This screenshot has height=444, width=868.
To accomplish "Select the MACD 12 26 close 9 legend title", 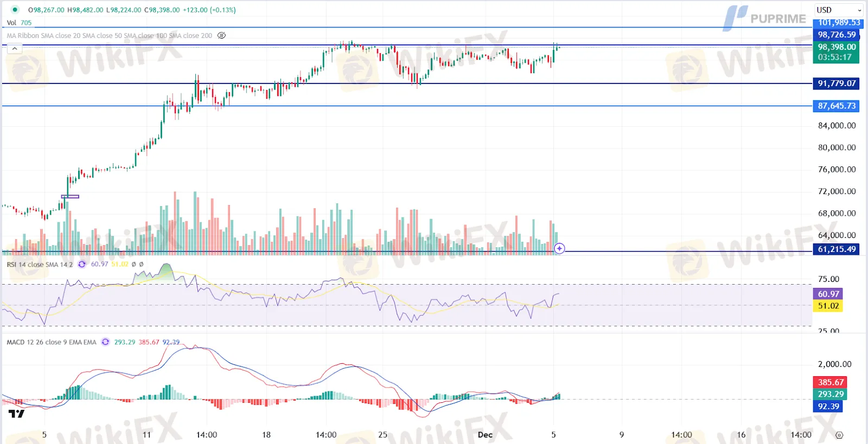I will (x=52, y=342).
